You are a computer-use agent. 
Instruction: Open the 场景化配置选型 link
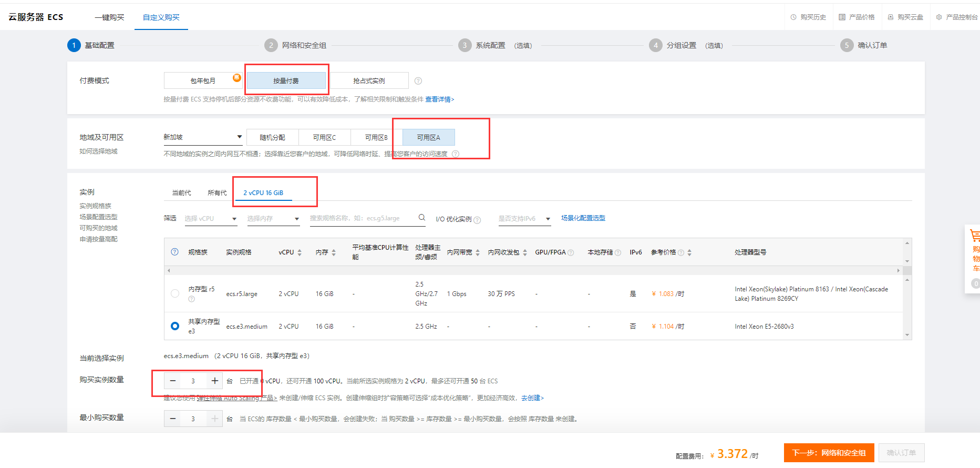coord(583,218)
